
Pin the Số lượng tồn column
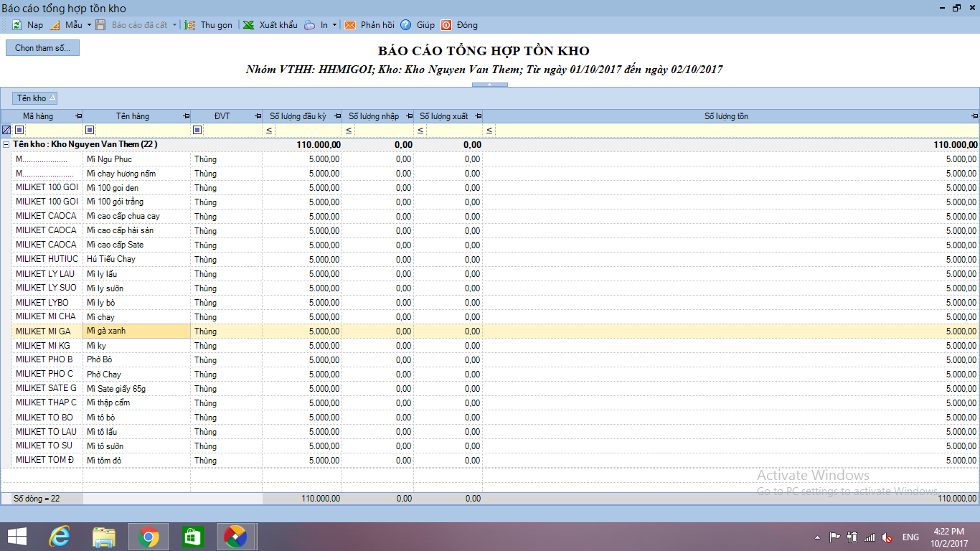(974, 116)
